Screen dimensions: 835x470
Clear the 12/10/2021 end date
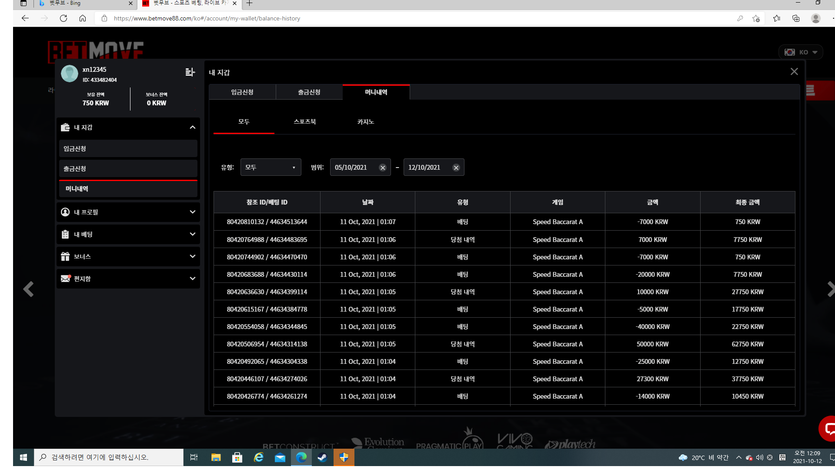pyautogui.click(x=456, y=167)
